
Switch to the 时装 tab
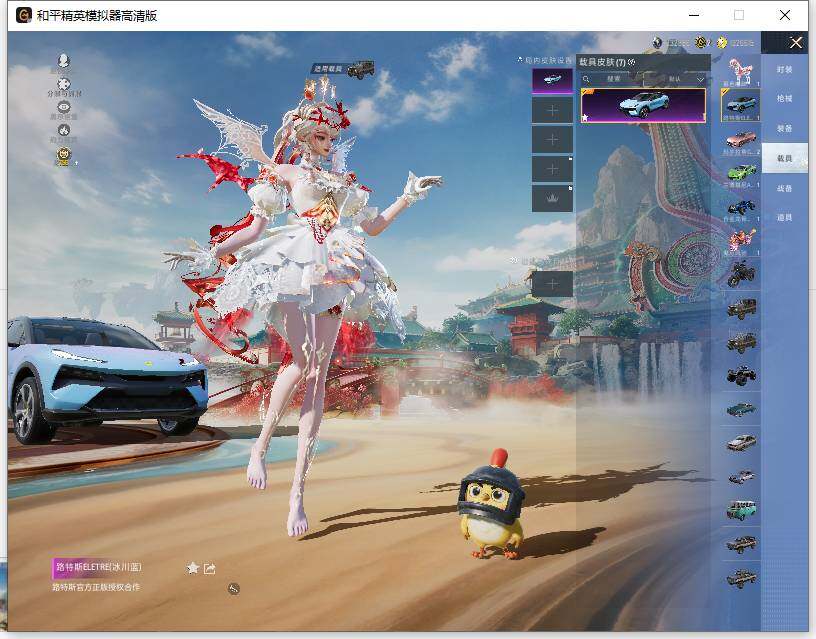coord(783,69)
